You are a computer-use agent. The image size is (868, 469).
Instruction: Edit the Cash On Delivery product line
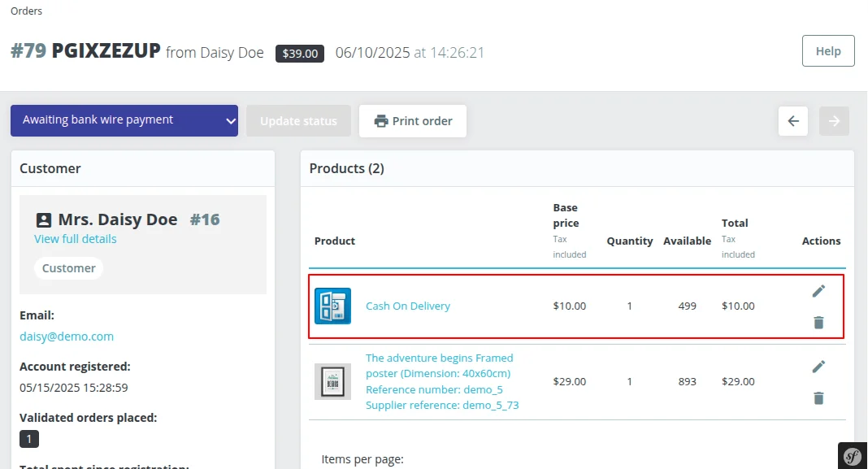[818, 290]
